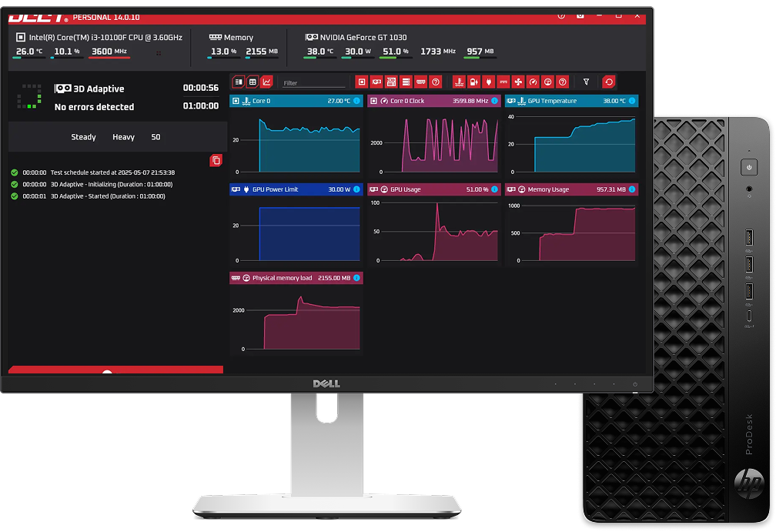
Task: Switch to the list view layout icon
Action: (x=239, y=82)
